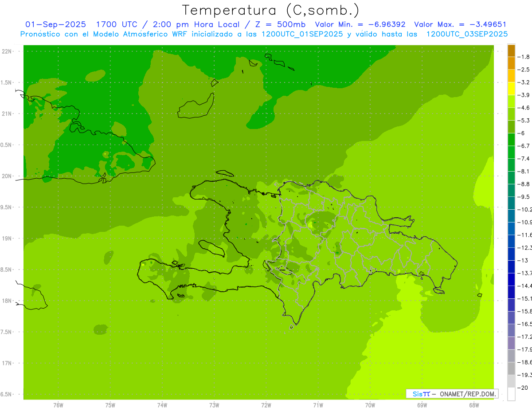Click the "71W" longitude label
Image resolution: width=532 pixels, height=411 pixels.
click(318, 405)
